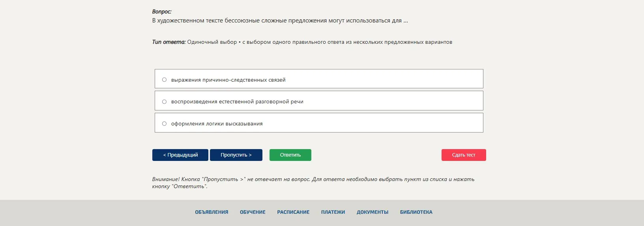This screenshot has width=644, height=226.
Task: Open "РАСПИСАНИЕ" footer link
Action: point(293,212)
